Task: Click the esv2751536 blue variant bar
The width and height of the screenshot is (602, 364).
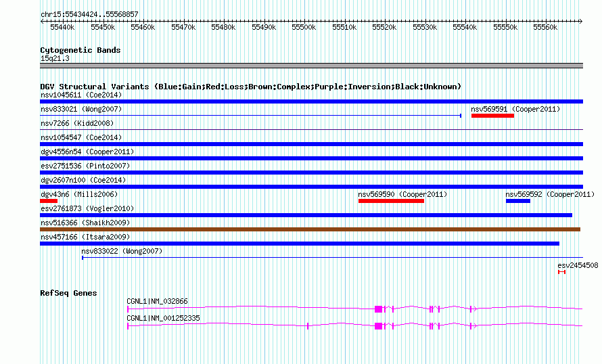Action: (311, 173)
